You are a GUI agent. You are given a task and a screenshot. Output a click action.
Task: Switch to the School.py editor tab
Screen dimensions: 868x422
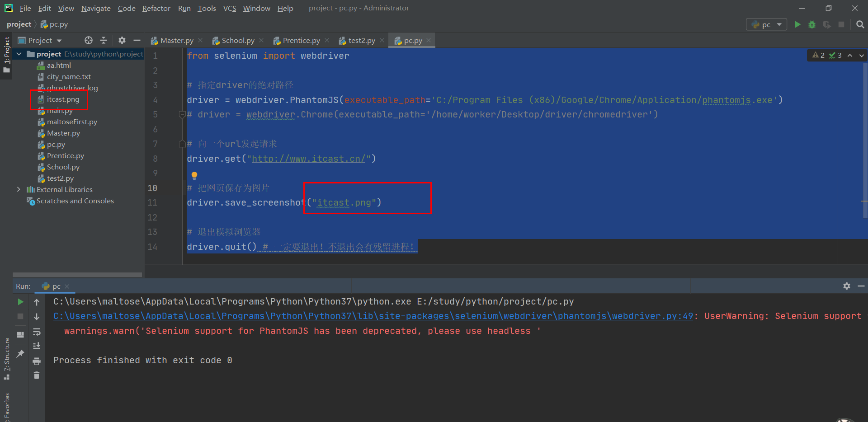[x=238, y=40]
